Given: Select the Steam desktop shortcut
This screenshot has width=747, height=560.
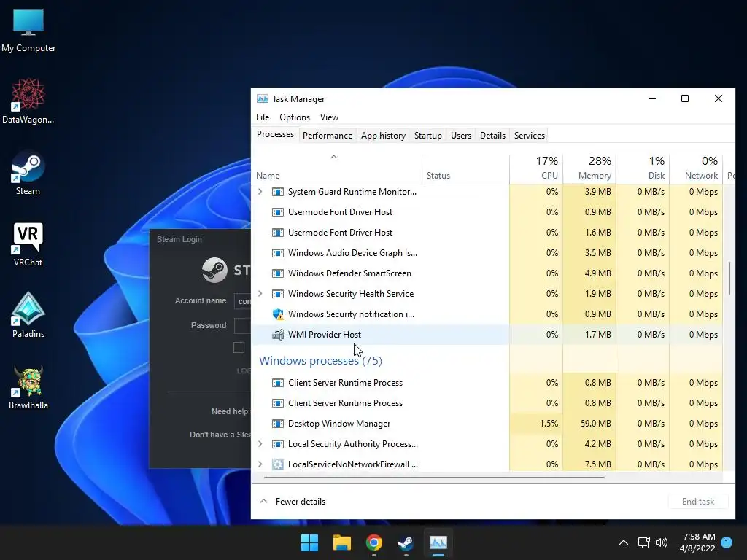Looking at the screenshot, I should point(28,172).
